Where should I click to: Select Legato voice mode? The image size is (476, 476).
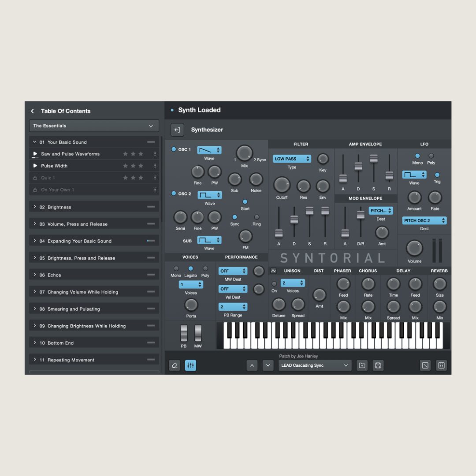(191, 269)
